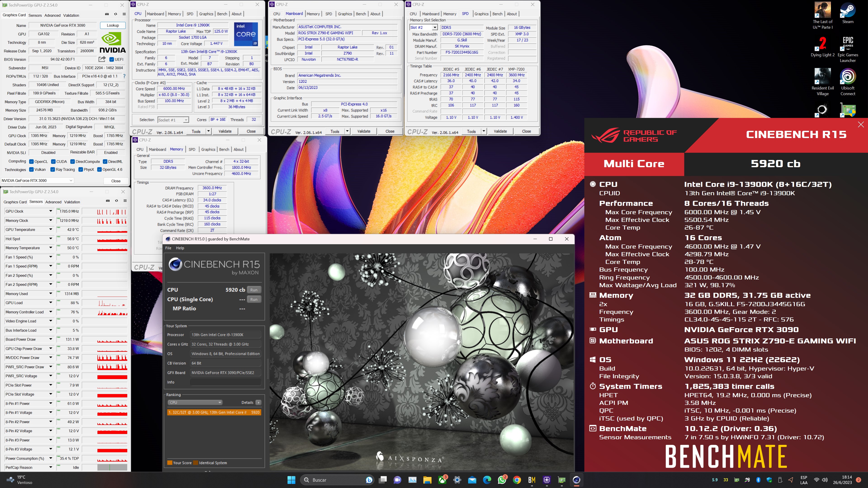
Task: Toggle the DirectML checkbox
Action: (105, 162)
